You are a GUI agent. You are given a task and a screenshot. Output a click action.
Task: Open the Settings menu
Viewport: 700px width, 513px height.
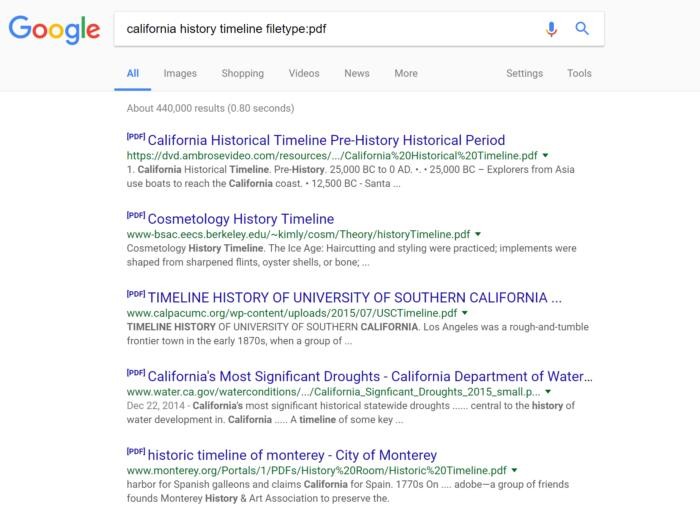coord(524,73)
